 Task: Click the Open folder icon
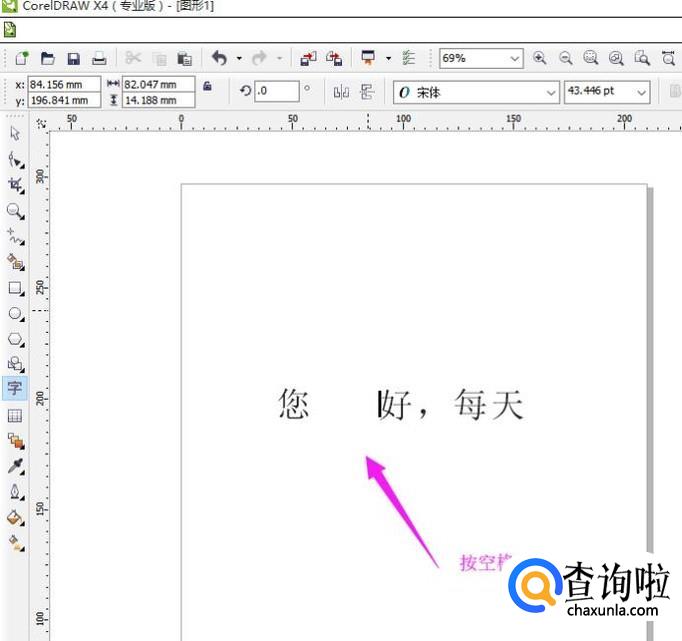[x=47, y=59]
